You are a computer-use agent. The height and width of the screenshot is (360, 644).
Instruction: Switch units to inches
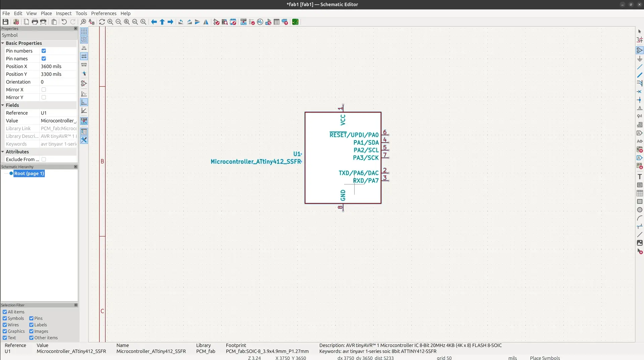[x=84, y=48]
